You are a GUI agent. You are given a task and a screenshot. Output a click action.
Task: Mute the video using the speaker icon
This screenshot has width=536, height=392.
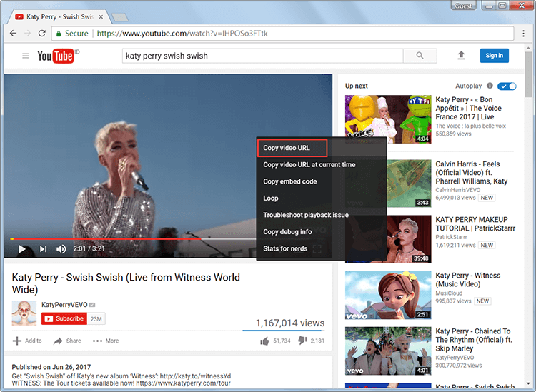pos(61,249)
